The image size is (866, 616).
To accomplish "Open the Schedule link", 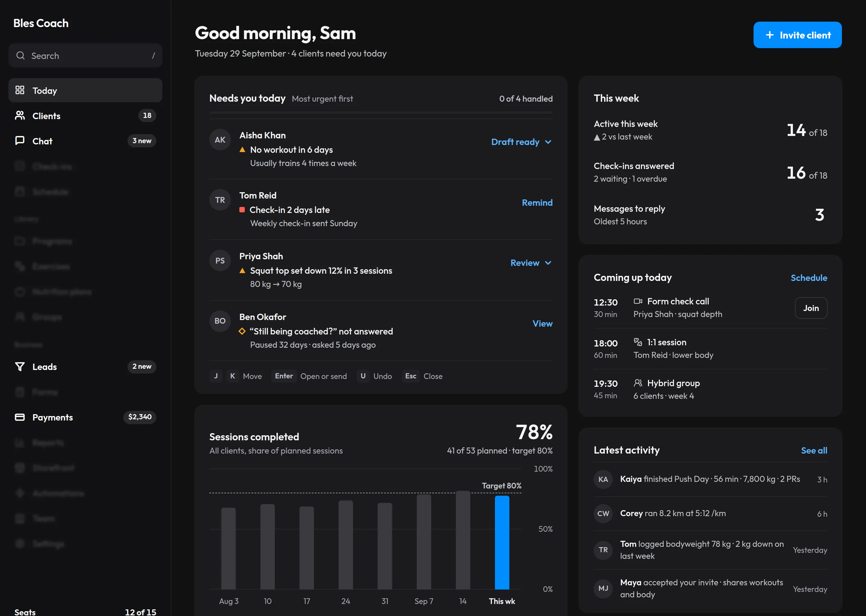I will coord(809,278).
